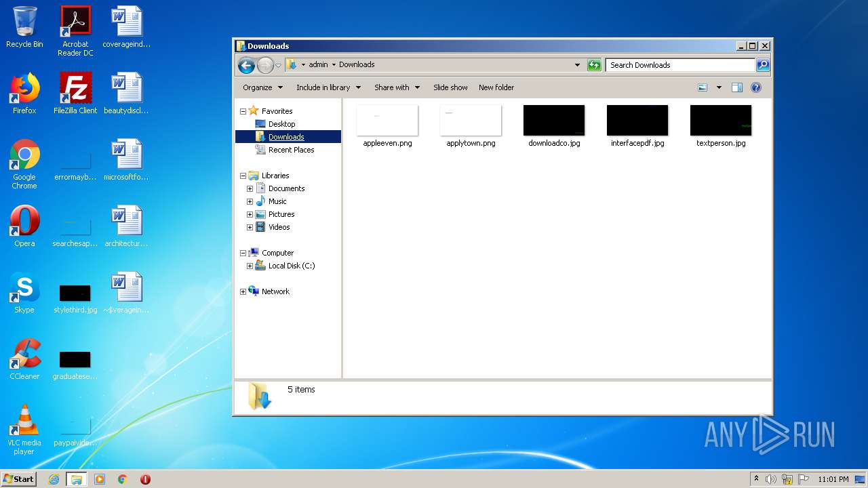Select the microsoftfo Word document icon
Viewport: 868px width, 488px height.
pyautogui.click(x=126, y=160)
